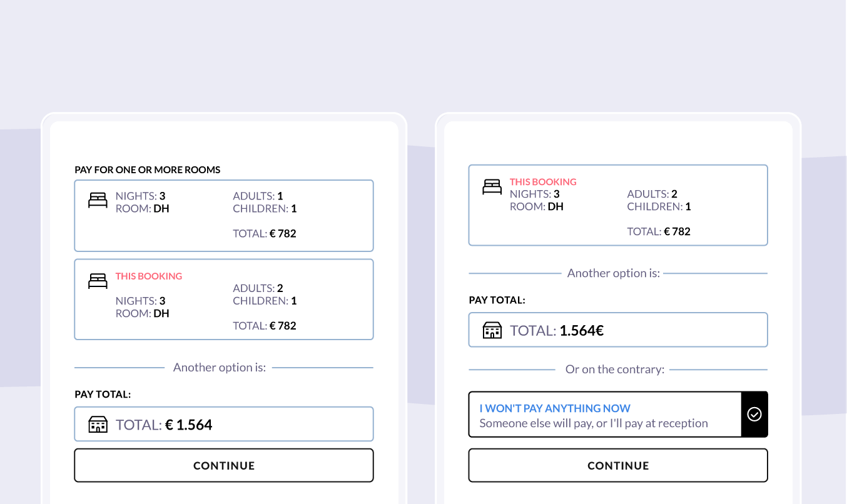The image size is (847, 504).
Task: Click hotel building icon next to € 1.564
Action: click(x=98, y=425)
